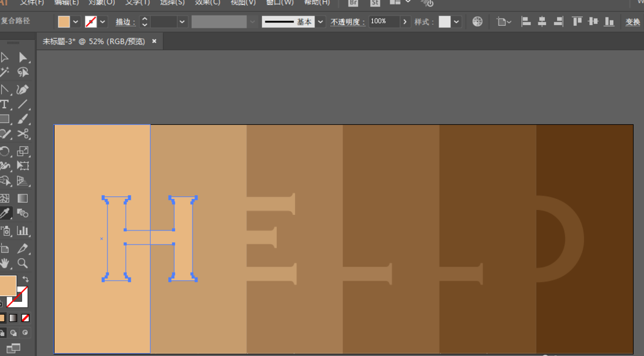The width and height of the screenshot is (644, 356).
Task: Swap fill and stroke colors
Action: [25, 279]
